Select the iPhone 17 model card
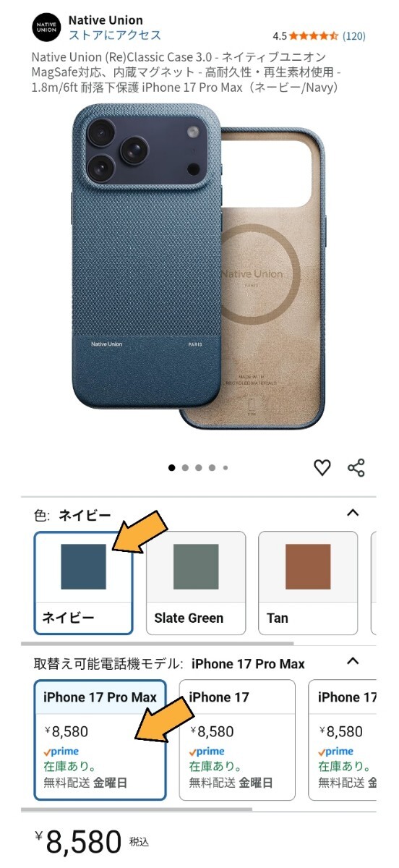Viewport: 399px width, 868px height. pos(237,740)
